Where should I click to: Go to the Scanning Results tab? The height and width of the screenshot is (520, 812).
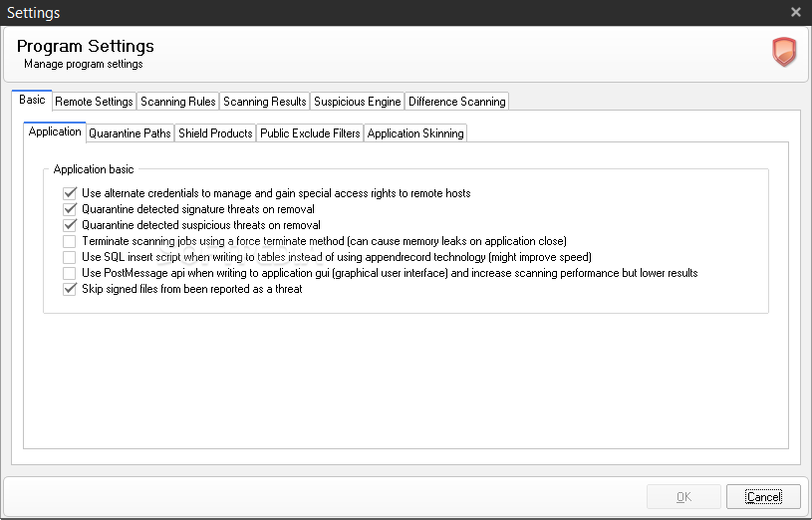(264, 102)
